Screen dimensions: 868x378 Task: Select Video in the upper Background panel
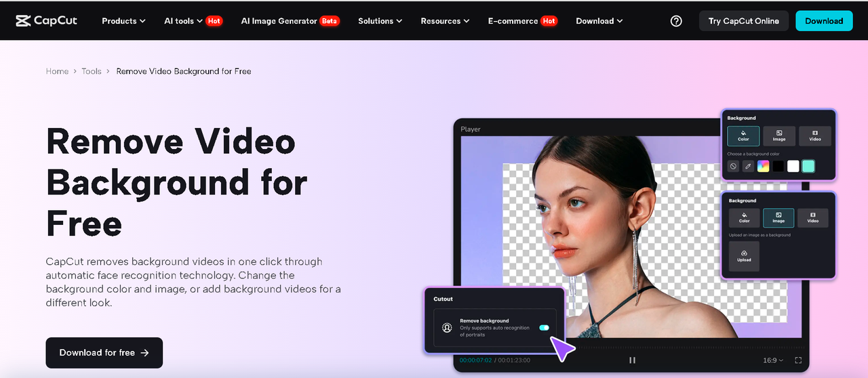(x=814, y=135)
